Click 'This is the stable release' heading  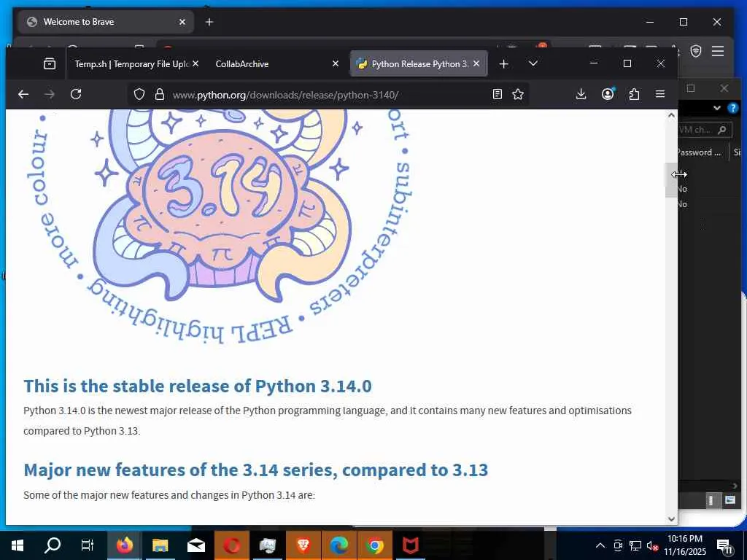pyautogui.click(x=198, y=386)
